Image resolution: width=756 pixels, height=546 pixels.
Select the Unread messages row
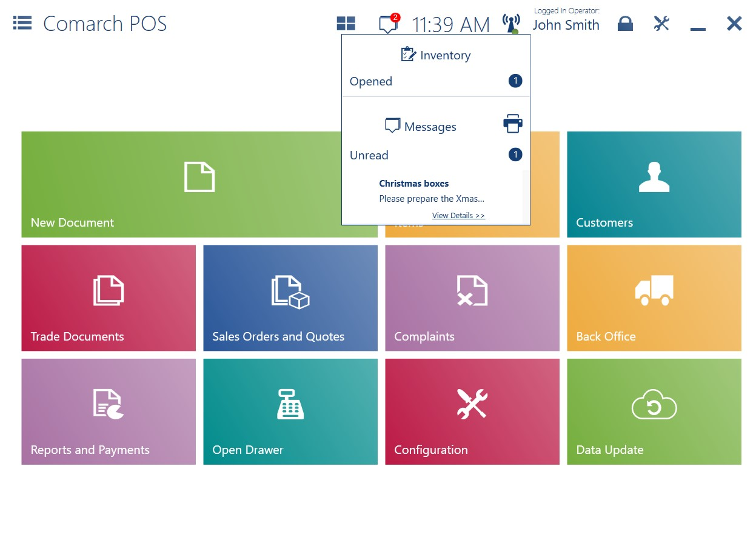pos(436,155)
